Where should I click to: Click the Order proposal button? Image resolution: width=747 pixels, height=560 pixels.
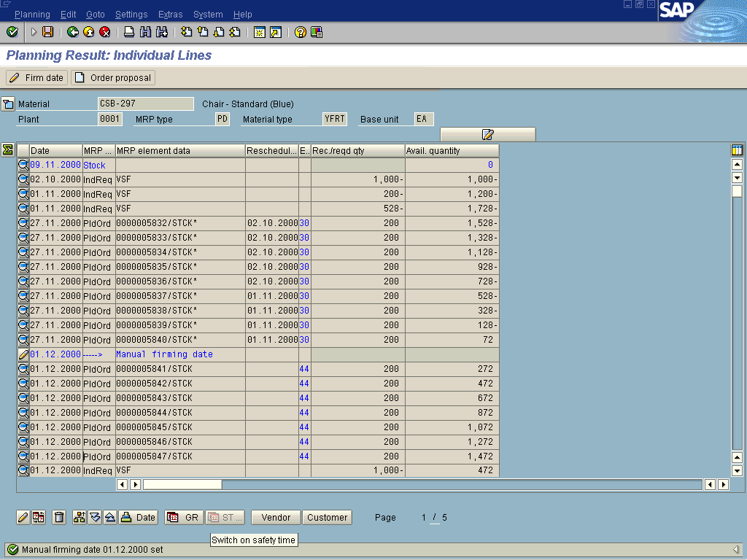113,77
